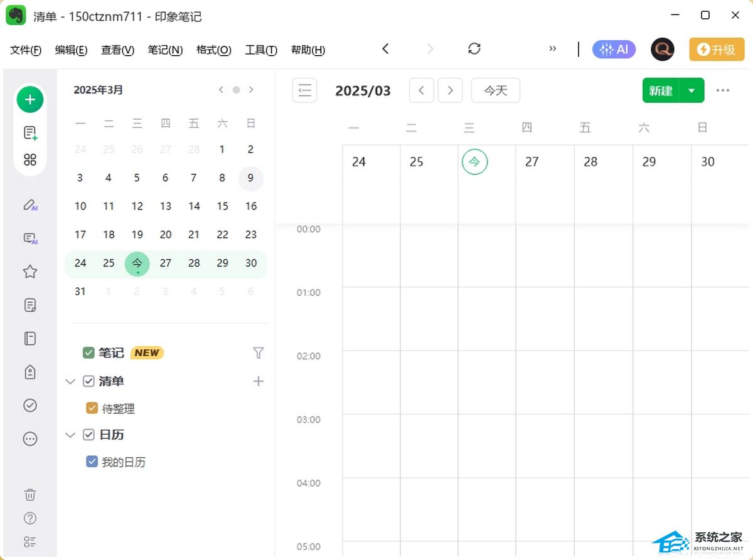The image size is (753, 560).
Task: Create a new note from sidebar icon
Action: (x=30, y=133)
